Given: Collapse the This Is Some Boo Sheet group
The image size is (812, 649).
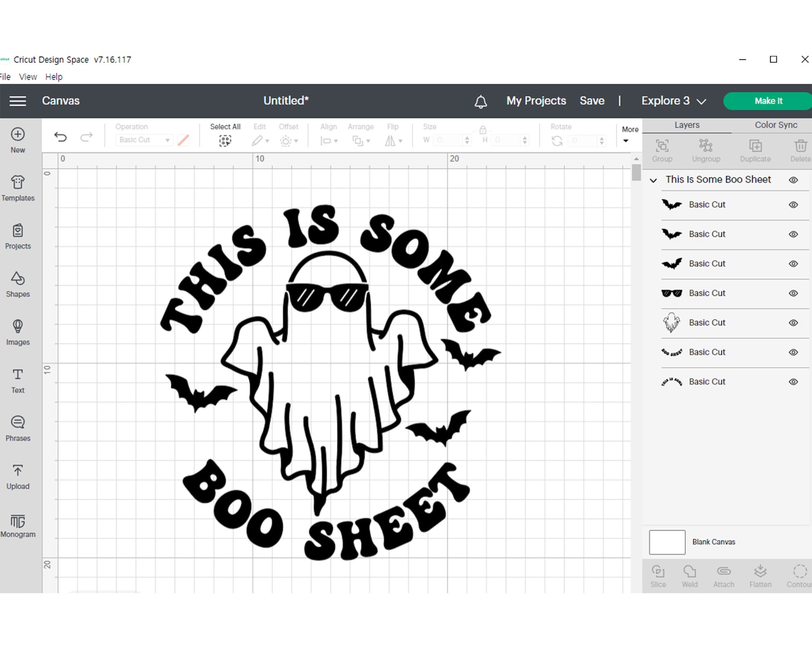Looking at the screenshot, I should coord(653,180).
